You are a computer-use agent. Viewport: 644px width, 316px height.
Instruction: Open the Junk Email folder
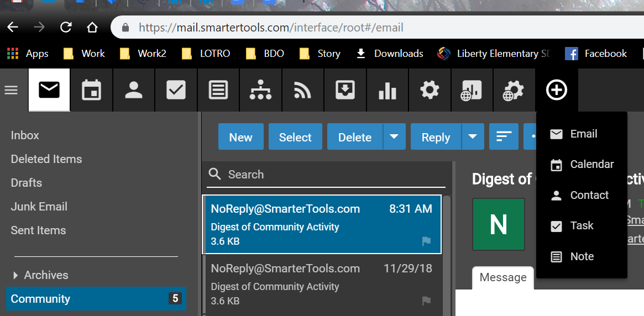point(39,207)
